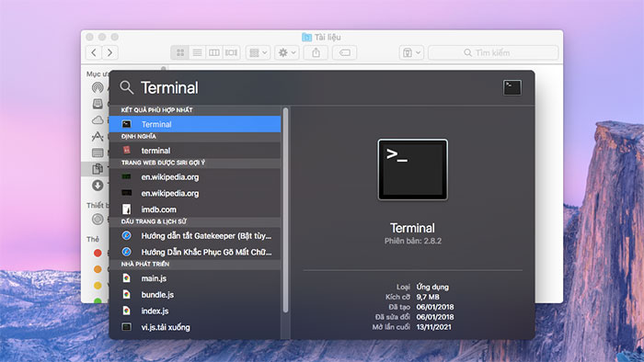Select the bundle.js file result

195,294
